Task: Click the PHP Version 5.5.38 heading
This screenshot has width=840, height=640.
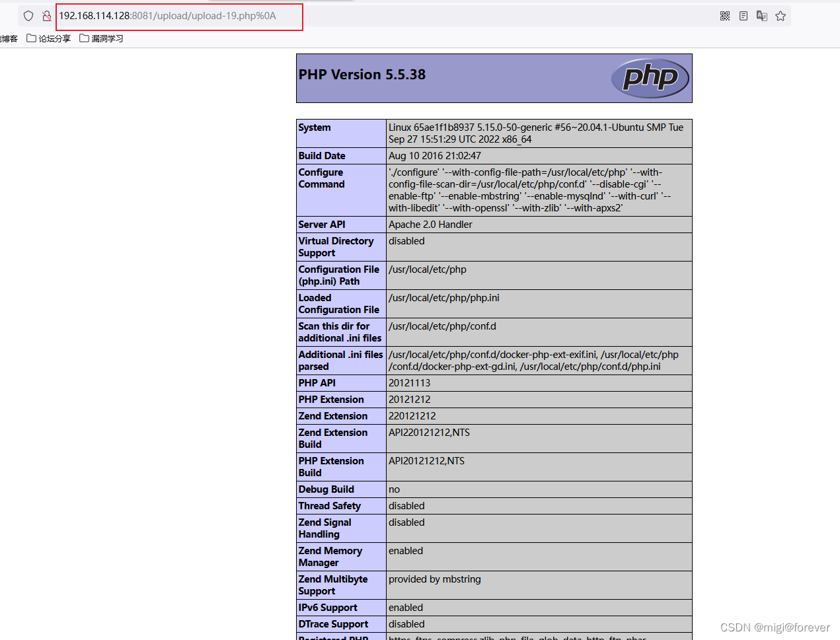Action: tap(362, 75)
